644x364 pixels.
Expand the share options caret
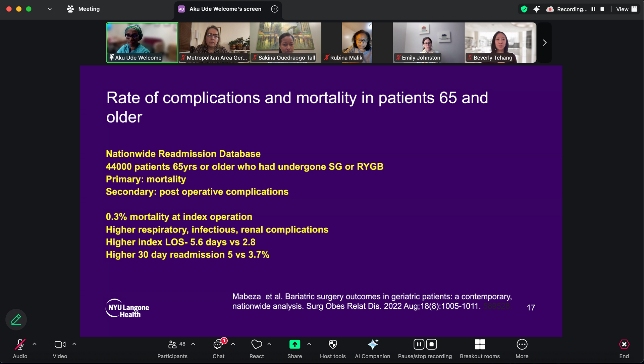coord(309,344)
